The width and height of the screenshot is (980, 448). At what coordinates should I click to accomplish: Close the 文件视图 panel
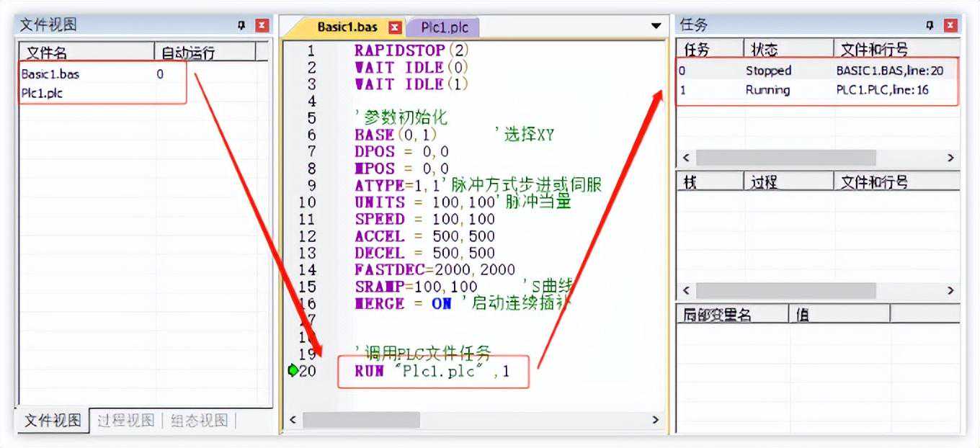262,25
